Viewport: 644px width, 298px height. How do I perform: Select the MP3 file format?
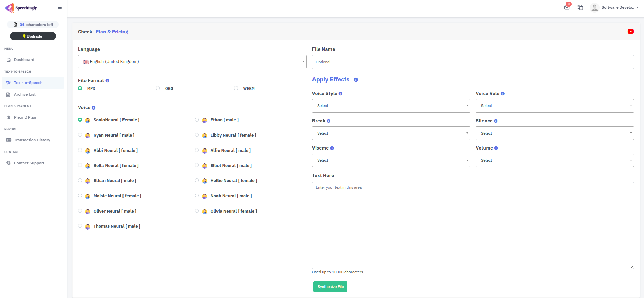tap(80, 88)
